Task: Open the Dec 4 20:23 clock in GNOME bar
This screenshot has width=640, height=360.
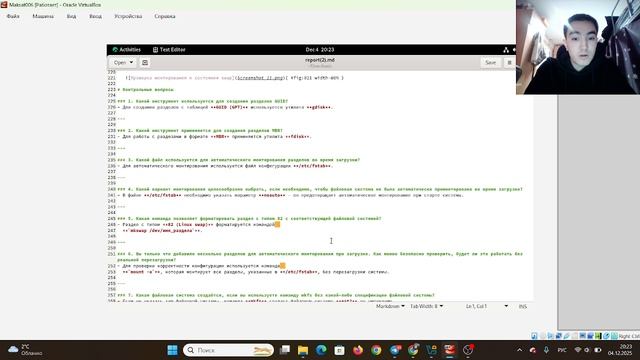Action: [320, 50]
